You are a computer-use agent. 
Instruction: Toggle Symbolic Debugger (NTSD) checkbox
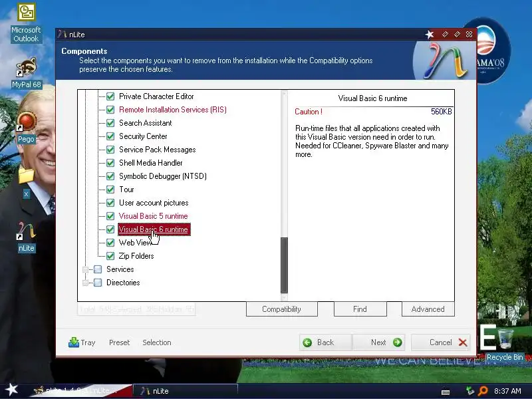tap(110, 176)
